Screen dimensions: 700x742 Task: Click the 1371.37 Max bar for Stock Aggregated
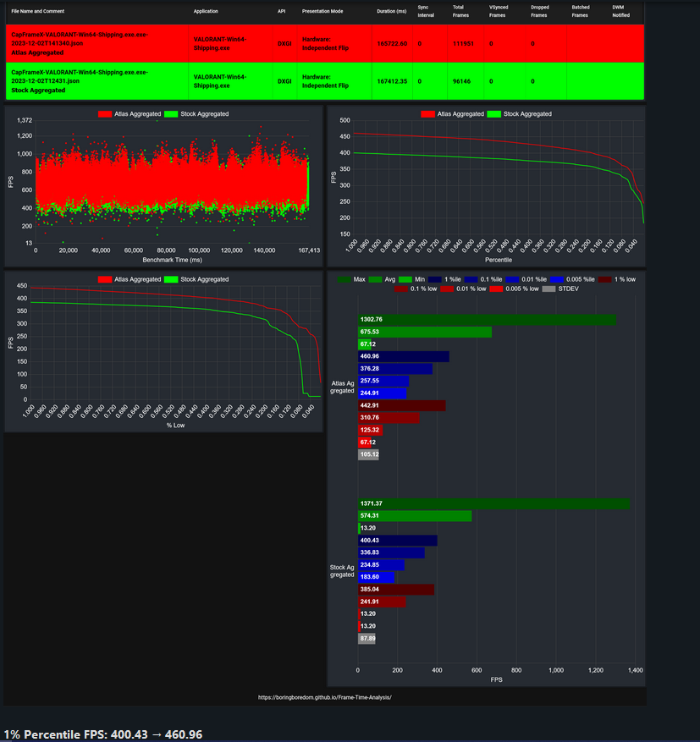pos(491,503)
